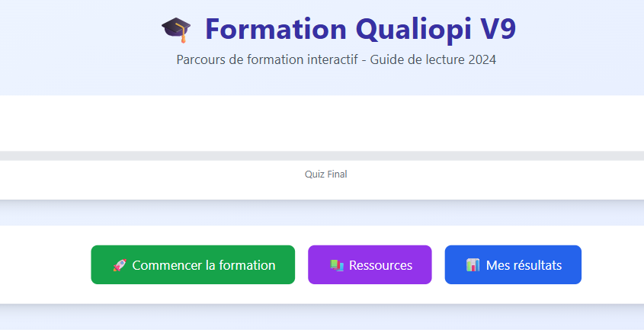Click the white panel right of Mes résultats

tap(614, 265)
